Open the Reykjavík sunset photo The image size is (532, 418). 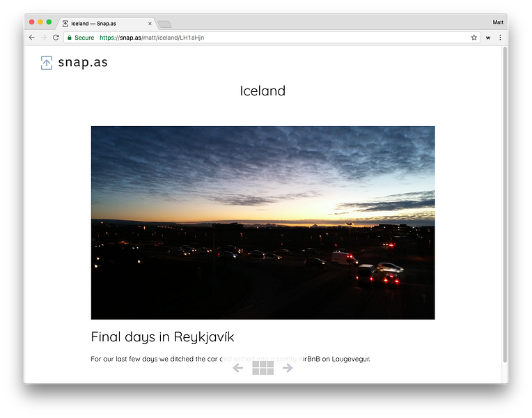pos(263,223)
